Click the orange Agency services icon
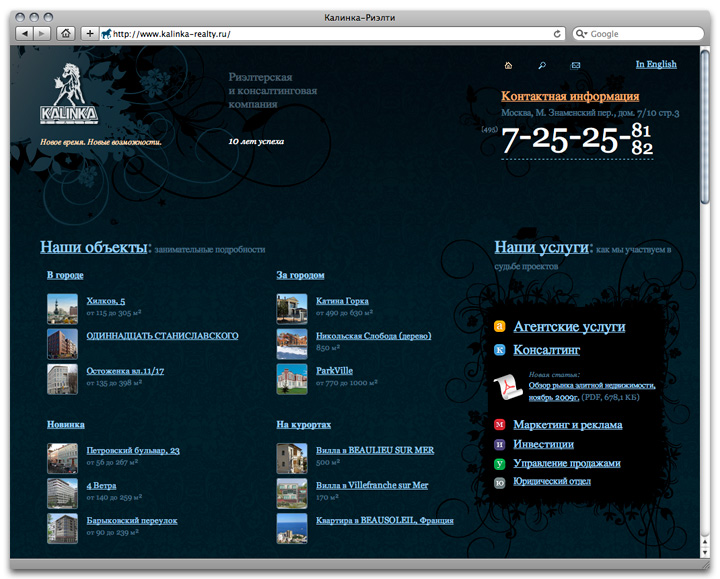Screen dimensions: 720x579 pos(500,327)
